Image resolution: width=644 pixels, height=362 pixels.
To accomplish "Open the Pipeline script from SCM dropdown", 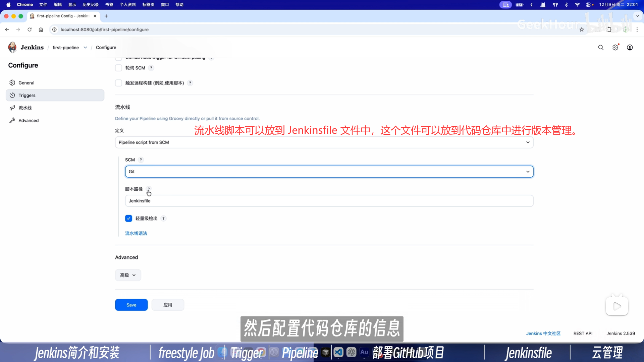I will pos(324,142).
